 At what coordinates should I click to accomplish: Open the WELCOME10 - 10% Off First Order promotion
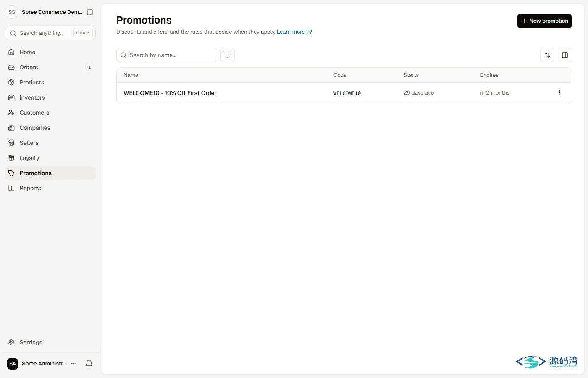coord(170,93)
